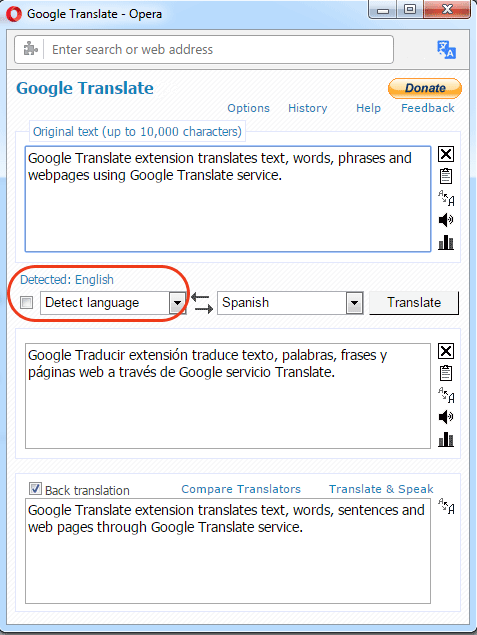Change font size of the original text

(446, 198)
